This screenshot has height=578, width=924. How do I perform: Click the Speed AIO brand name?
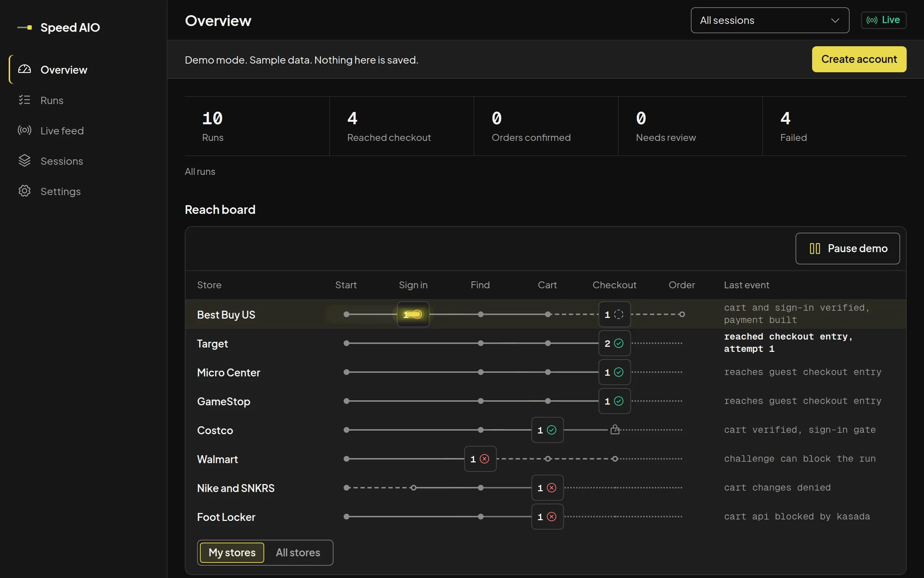click(x=70, y=27)
